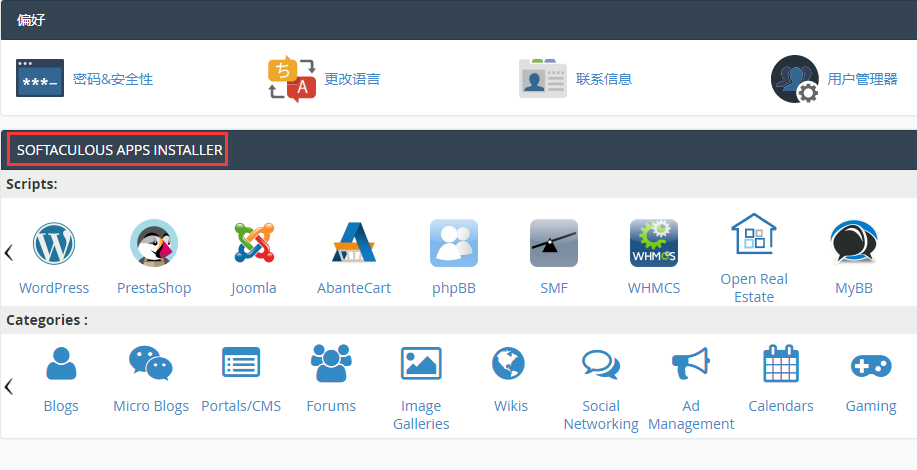
Task: Click the Ad Management category label
Action: click(x=691, y=415)
